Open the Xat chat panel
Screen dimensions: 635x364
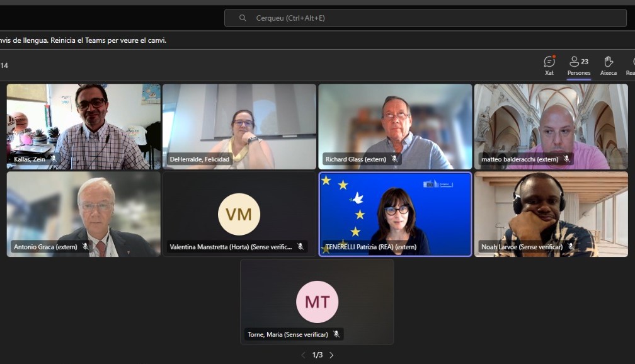click(x=549, y=65)
